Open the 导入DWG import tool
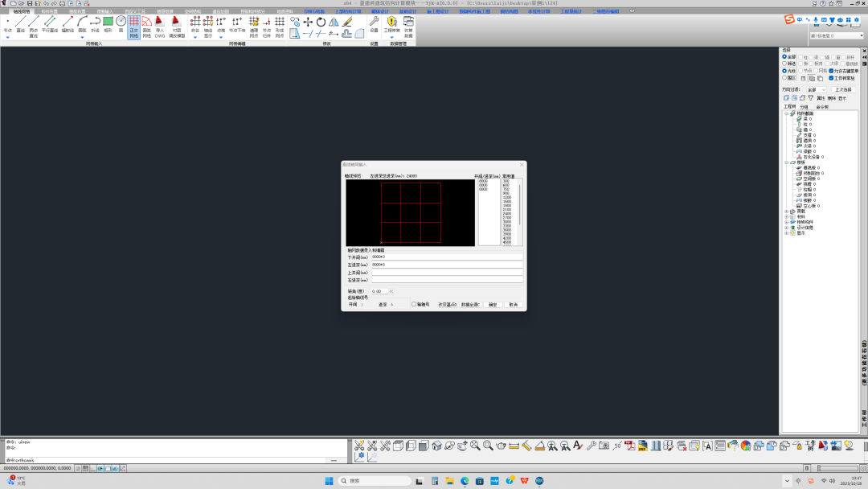Image resolution: width=868 pixels, height=489 pixels. tap(160, 27)
